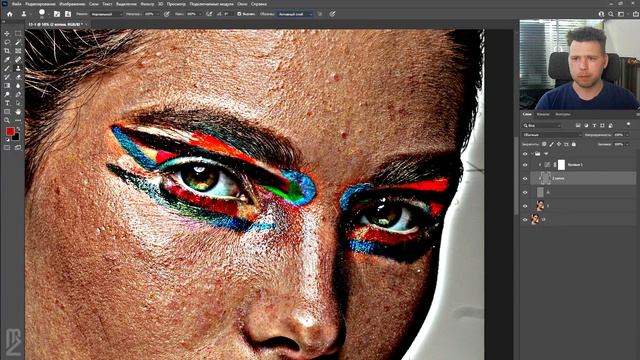Toggle the Выравн. aligned checkbox
This screenshot has height=360, width=640.
click(x=239, y=14)
